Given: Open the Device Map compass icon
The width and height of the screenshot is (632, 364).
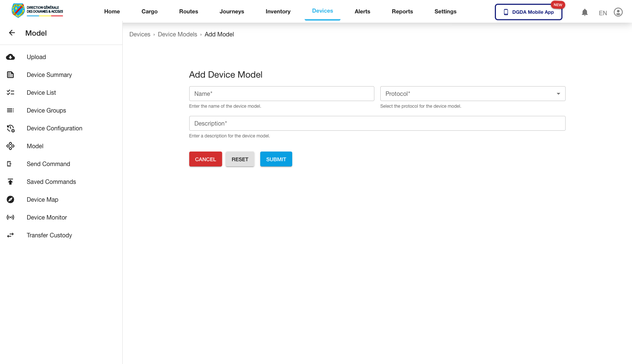Looking at the screenshot, I should click(10, 199).
